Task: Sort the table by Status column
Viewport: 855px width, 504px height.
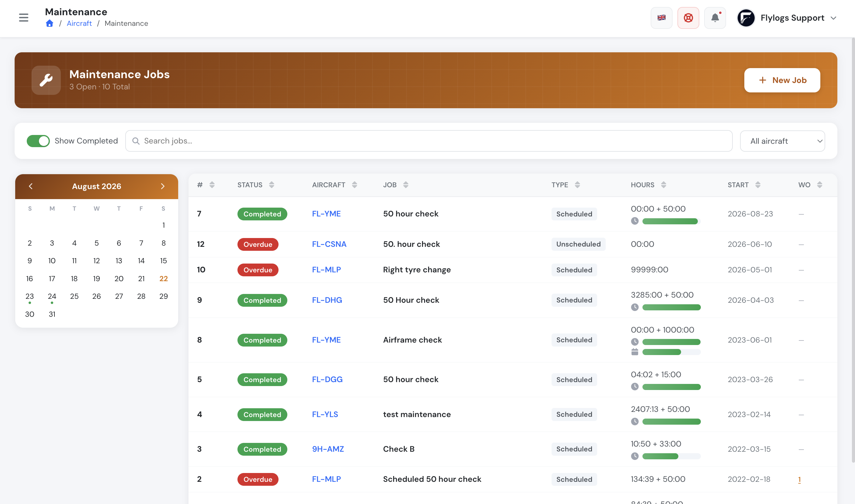Action: [x=256, y=185]
